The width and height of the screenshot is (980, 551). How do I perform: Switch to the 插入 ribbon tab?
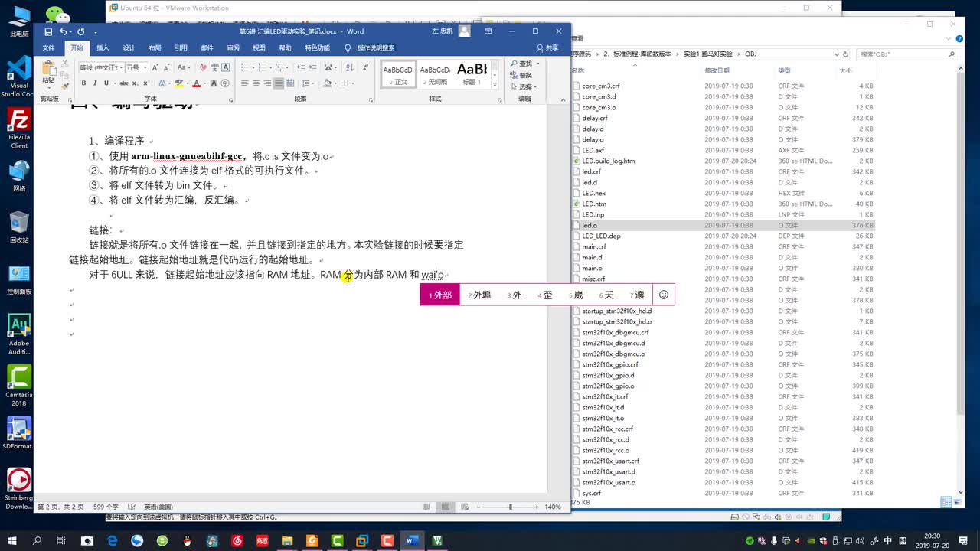point(103,47)
